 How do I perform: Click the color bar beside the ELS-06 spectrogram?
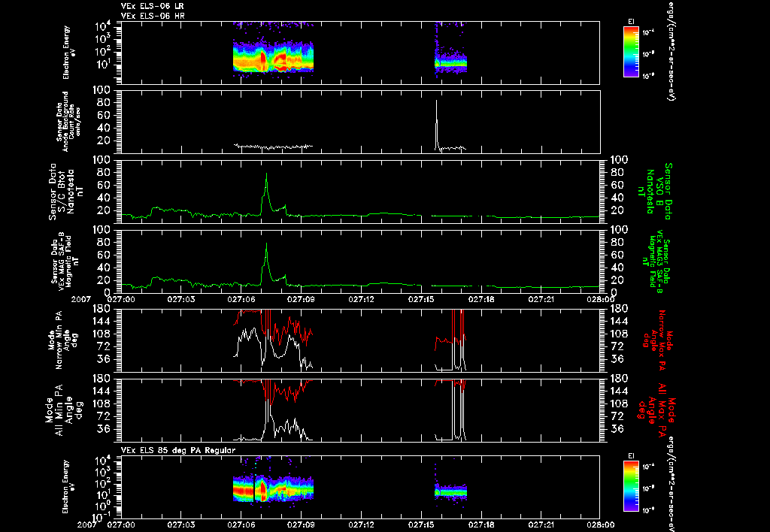631,52
